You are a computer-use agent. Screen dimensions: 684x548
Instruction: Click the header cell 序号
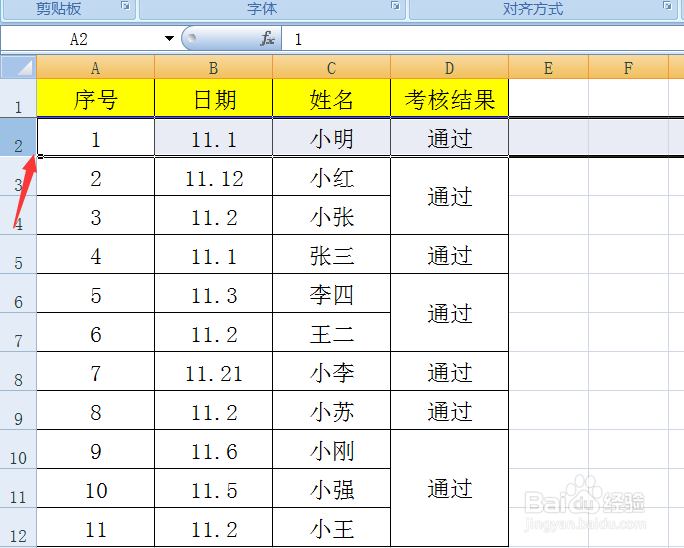point(96,98)
